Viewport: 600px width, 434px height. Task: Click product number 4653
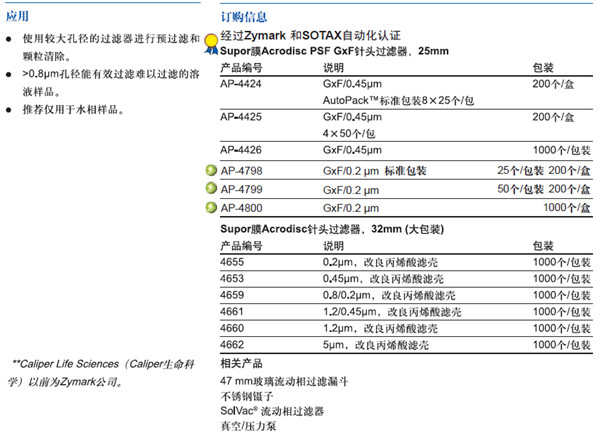[232, 279]
